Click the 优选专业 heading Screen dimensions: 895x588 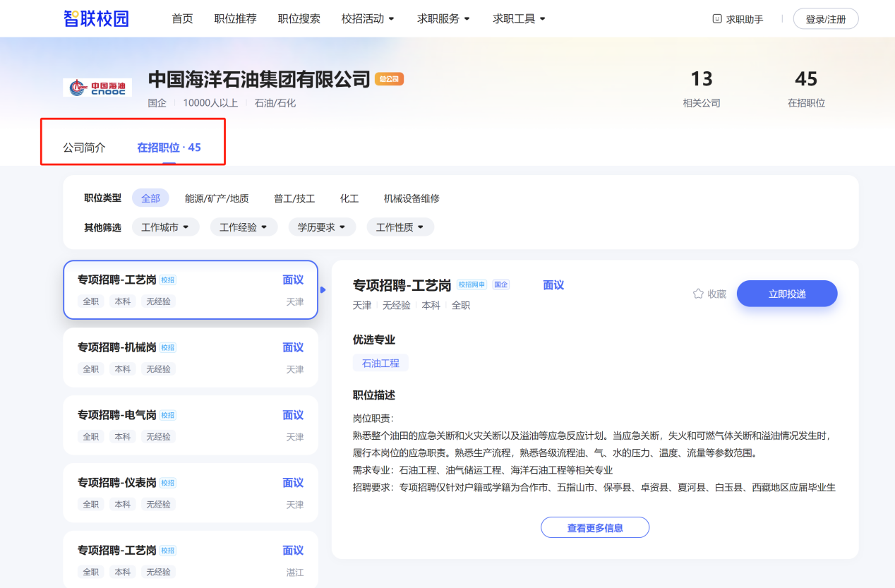click(x=374, y=340)
